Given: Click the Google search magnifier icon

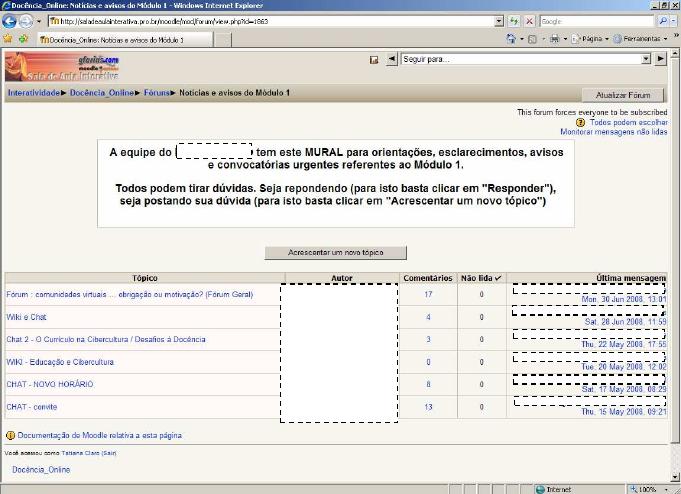Looking at the screenshot, I should 662,21.
